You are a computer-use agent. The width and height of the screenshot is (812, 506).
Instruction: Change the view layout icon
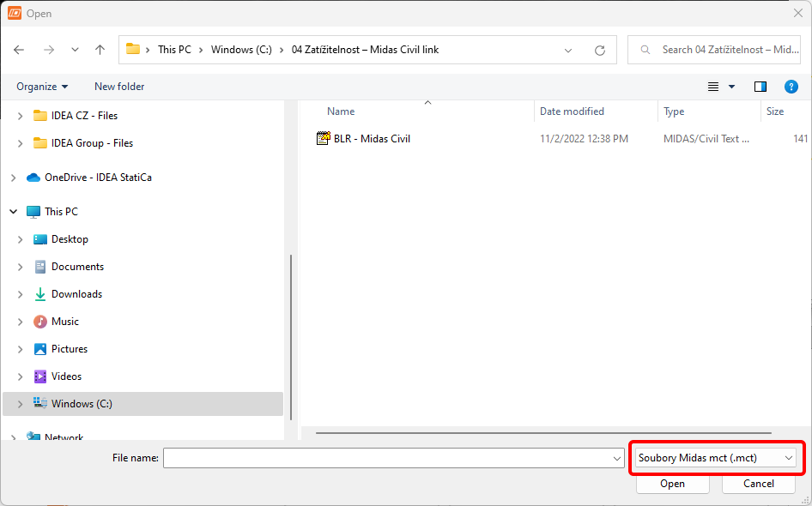713,87
